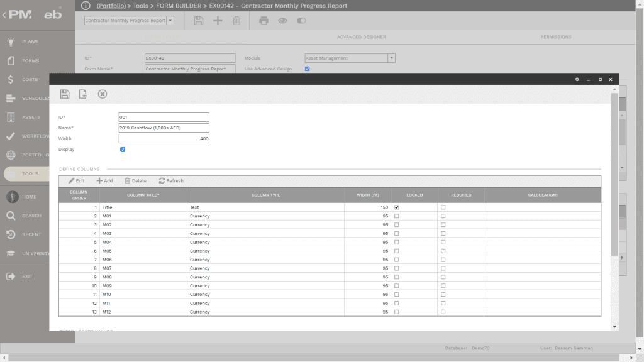Select the M05 row title cell
The height and width of the screenshot is (362, 644).
[x=143, y=251]
